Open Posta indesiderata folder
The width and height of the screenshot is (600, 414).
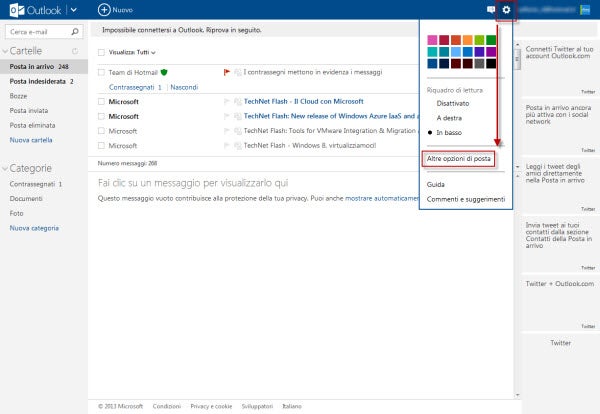click(44, 81)
